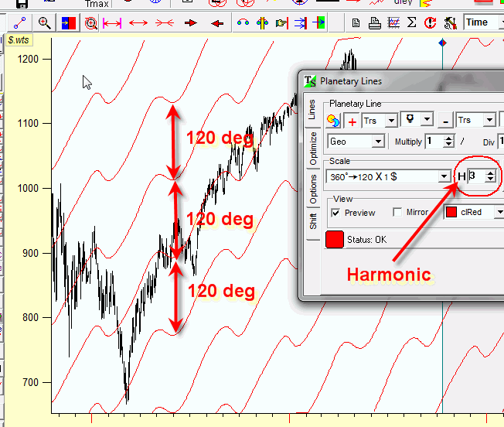Switch to the Options tab
Viewport: 504px width, 427px height.
[x=313, y=188]
